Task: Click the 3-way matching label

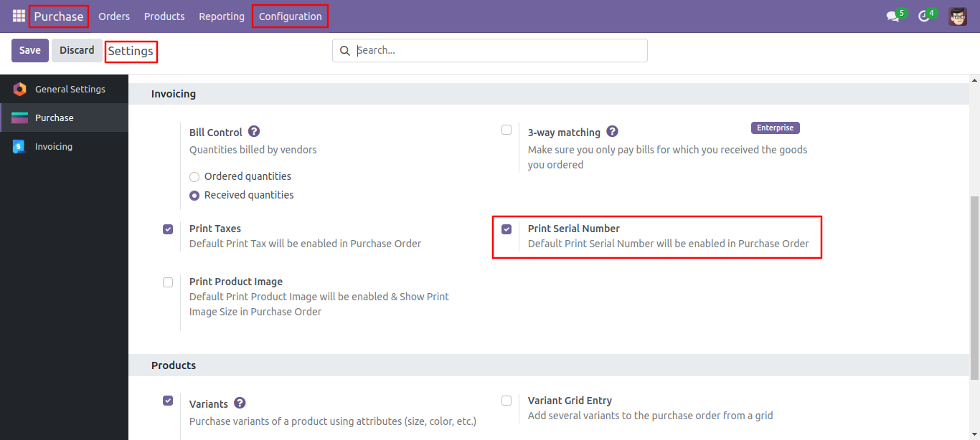Action: [x=564, y=133]
